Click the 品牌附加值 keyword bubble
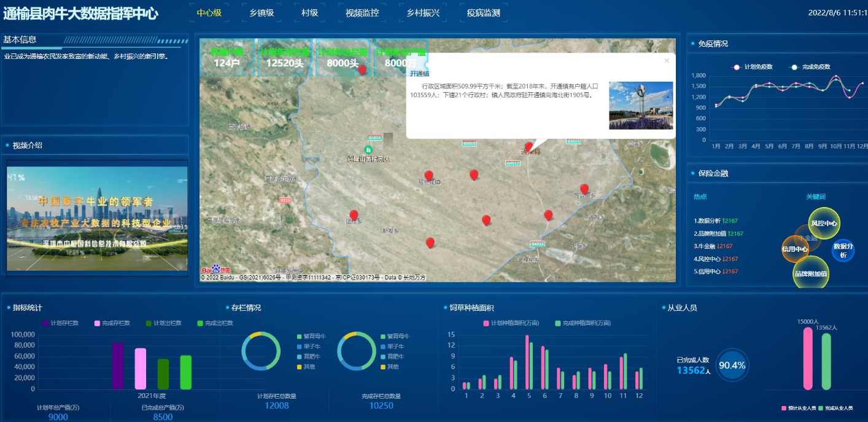Screen dimensions: 868x422 810,273
